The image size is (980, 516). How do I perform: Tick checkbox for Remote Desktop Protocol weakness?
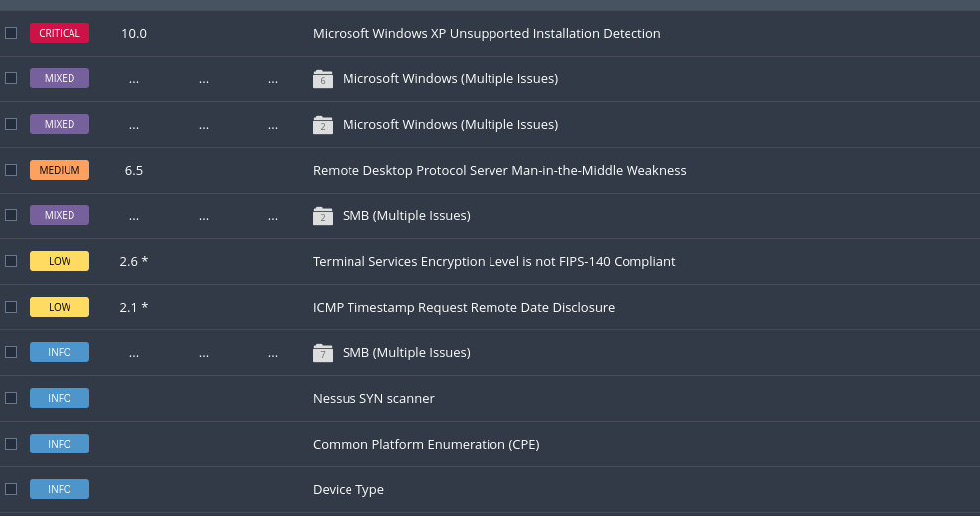(11, 170)
